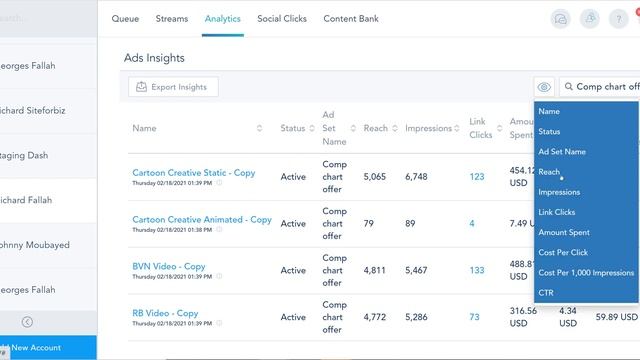Click info icon beside Cartoon Creative Static date
The image size is (640, 360).
pyautogui.click(x=219, y=182)
